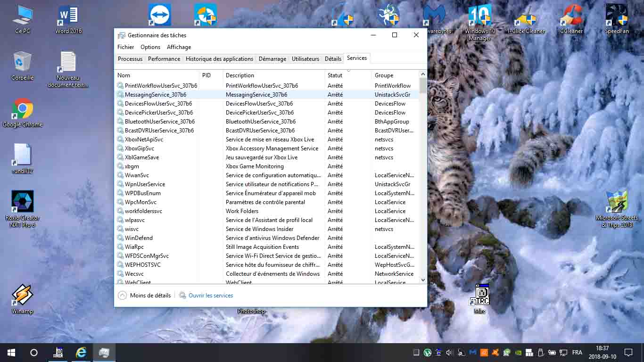Switch to the Processus tab
Screen dimensions: 644x362
coord(130,59)
